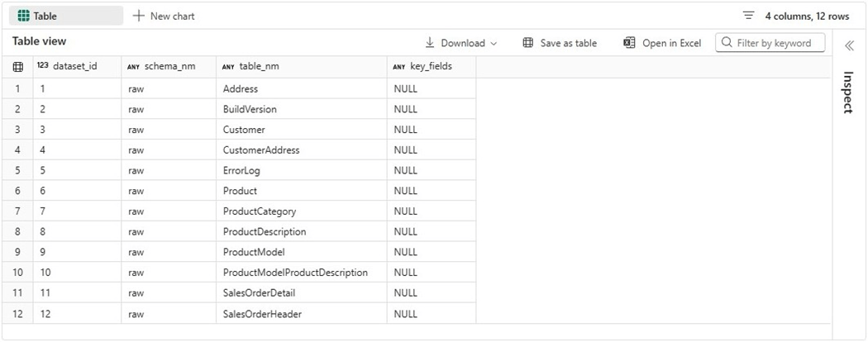Open the Download dropdown
The height and width of the screenshot is (342, 868).
(461, 43)
